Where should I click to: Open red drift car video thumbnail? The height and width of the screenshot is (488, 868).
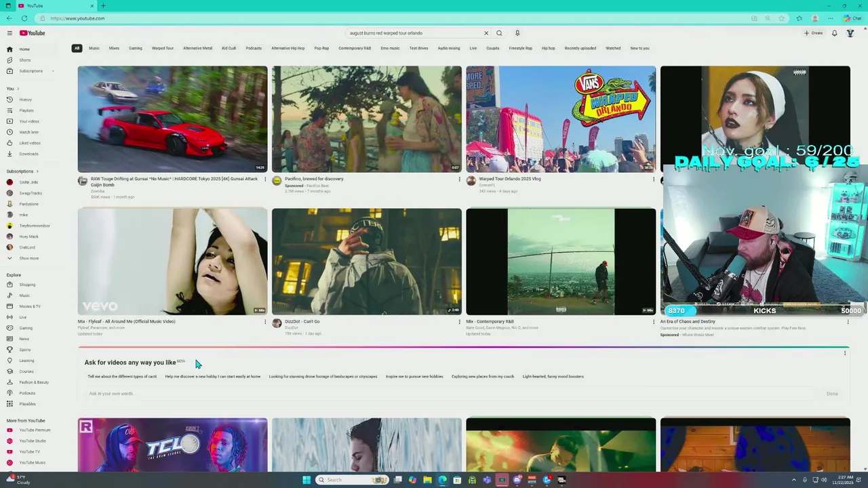coord(172,119)
